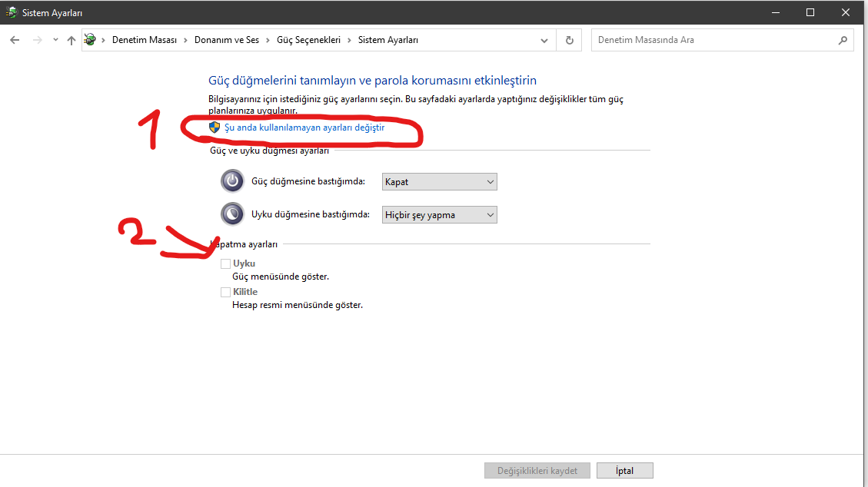Open the Güç düğmesine bastığımda dropdown

tap(440, 182)
